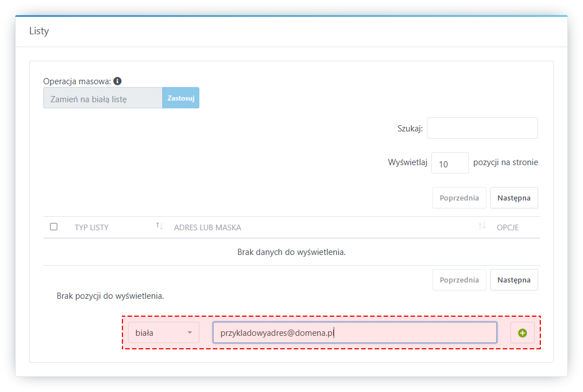Select the ADRES LUB MASKA header label

pos(207,227)
